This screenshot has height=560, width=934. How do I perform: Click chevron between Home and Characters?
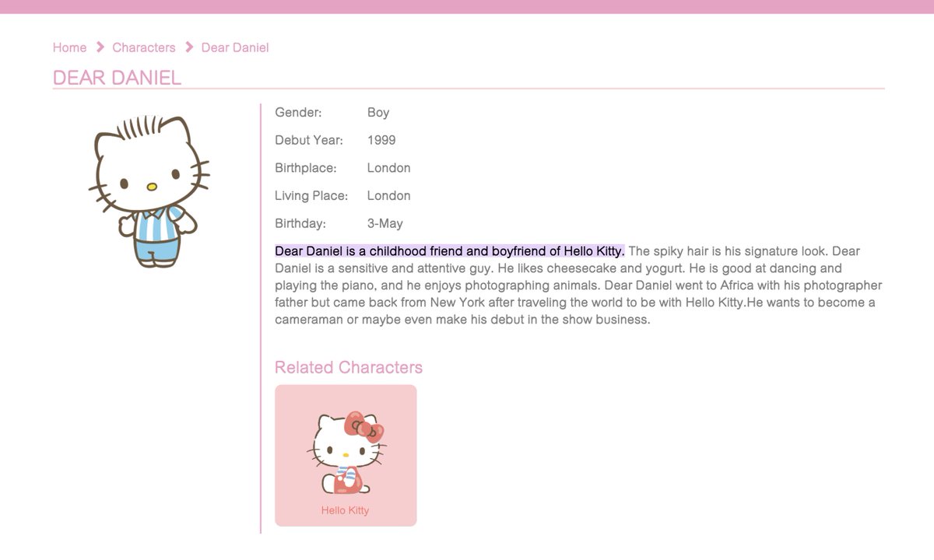pos(100,47)
